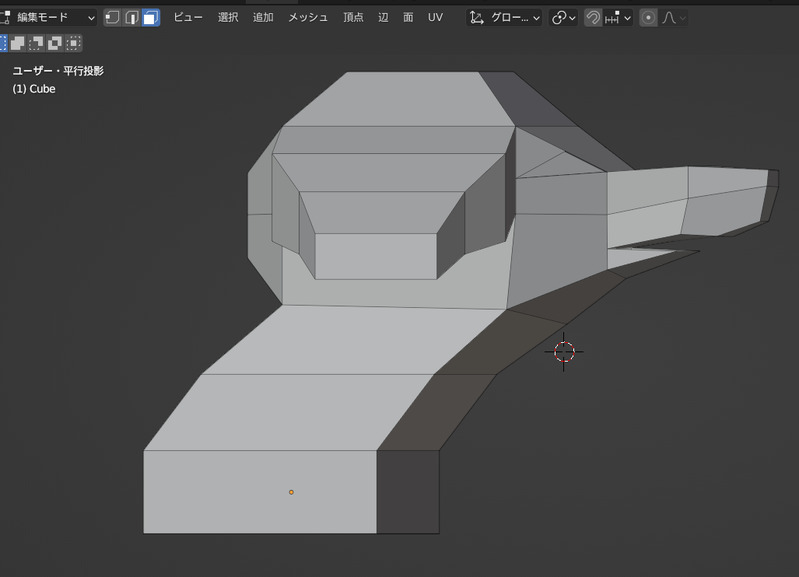Pick the invert selection mode icon
The image size is (799, 577).
pyautogui.click(x=55, y=43)
